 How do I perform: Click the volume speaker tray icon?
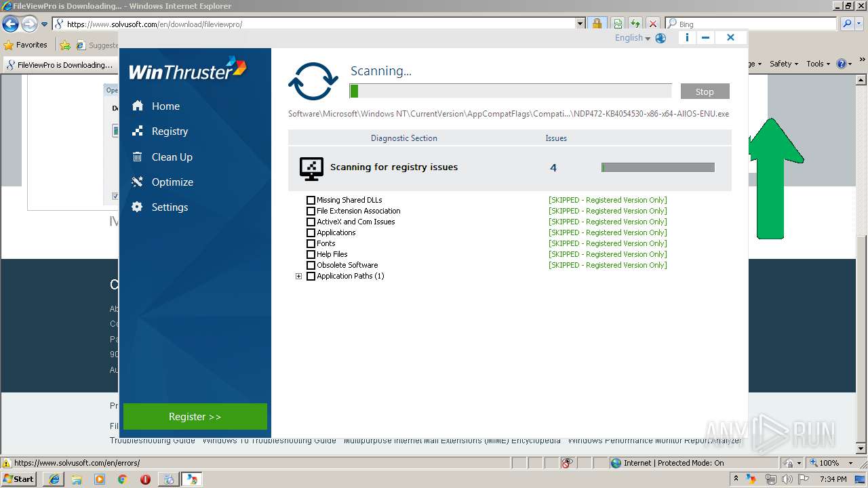(787, 479)
